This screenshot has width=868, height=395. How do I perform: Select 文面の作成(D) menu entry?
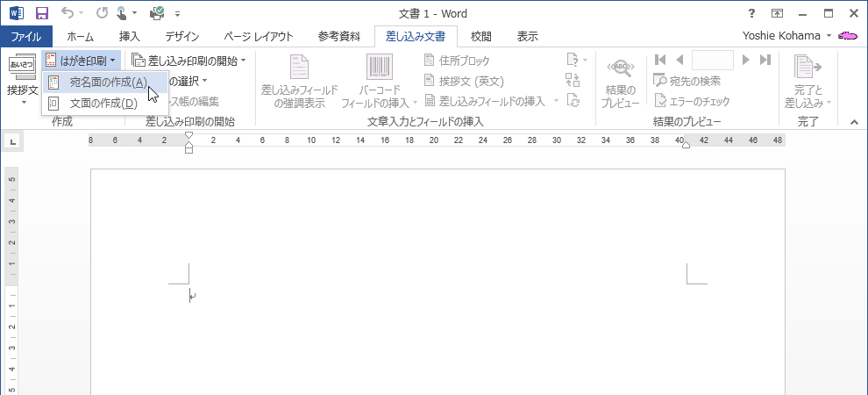(105, 103)
